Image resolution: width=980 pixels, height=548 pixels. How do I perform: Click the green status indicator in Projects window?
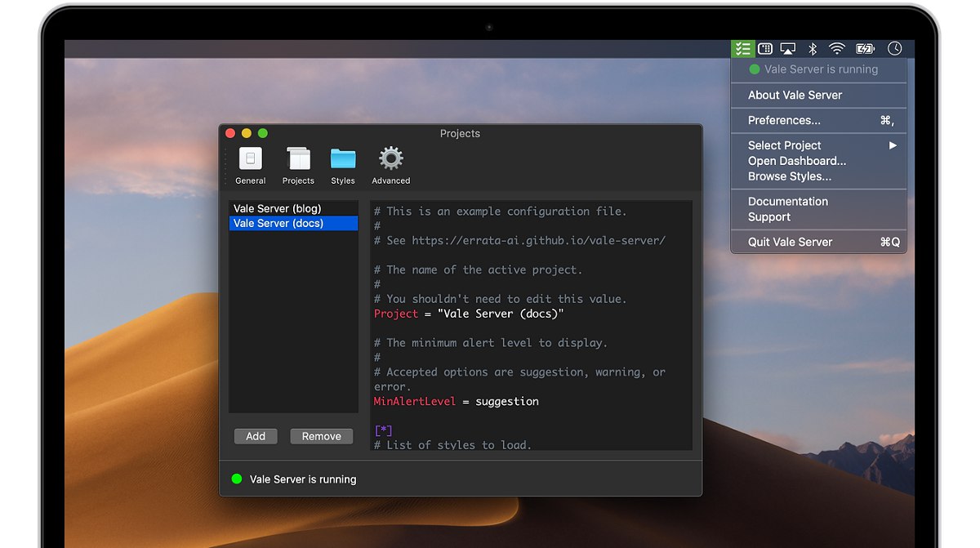pyautogui.click(x=237, y=479)
